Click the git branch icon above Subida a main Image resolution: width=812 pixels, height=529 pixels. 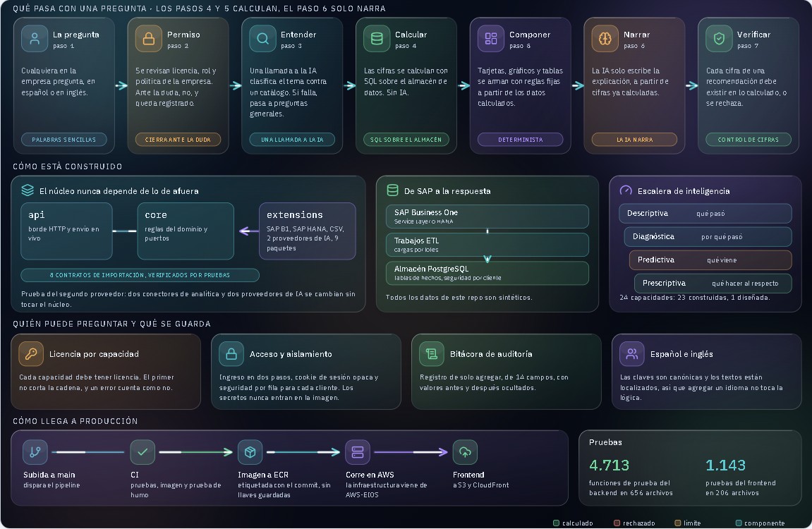[35, 452]
